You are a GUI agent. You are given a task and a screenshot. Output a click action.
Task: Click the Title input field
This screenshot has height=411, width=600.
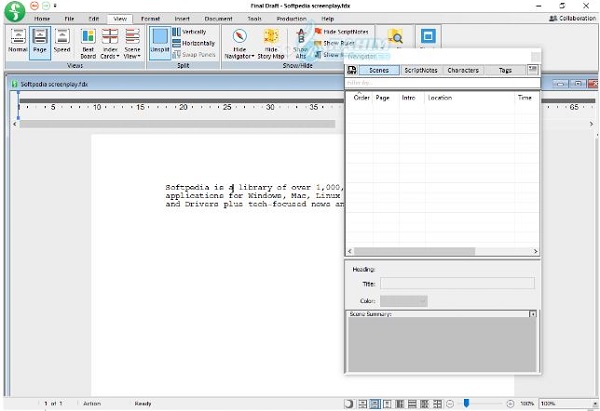[457, 284]
